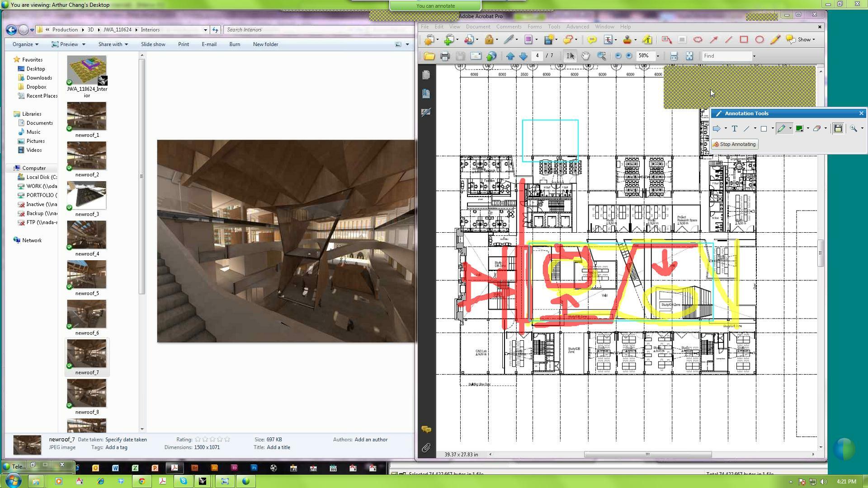Screen dimensions: 868x488
Task: Click Stop Annotating button
Action: 735,145
